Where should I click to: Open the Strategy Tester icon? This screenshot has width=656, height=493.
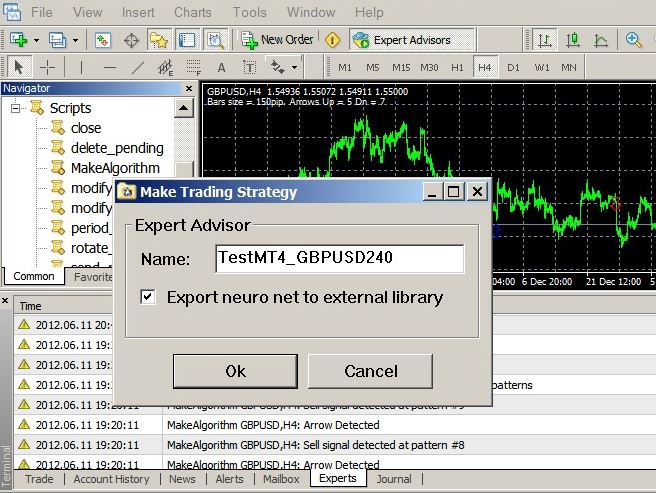tap(215, 40)
